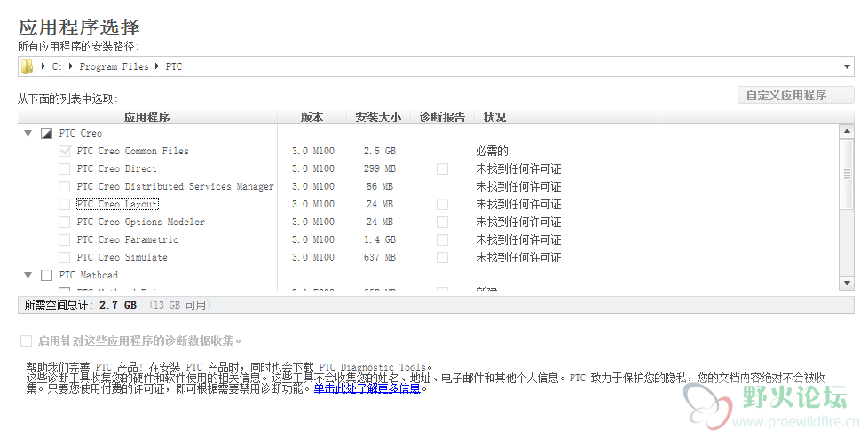Sort by 应用程序 column header
Viewport: 868px width, 438px height.
(147, 117)
